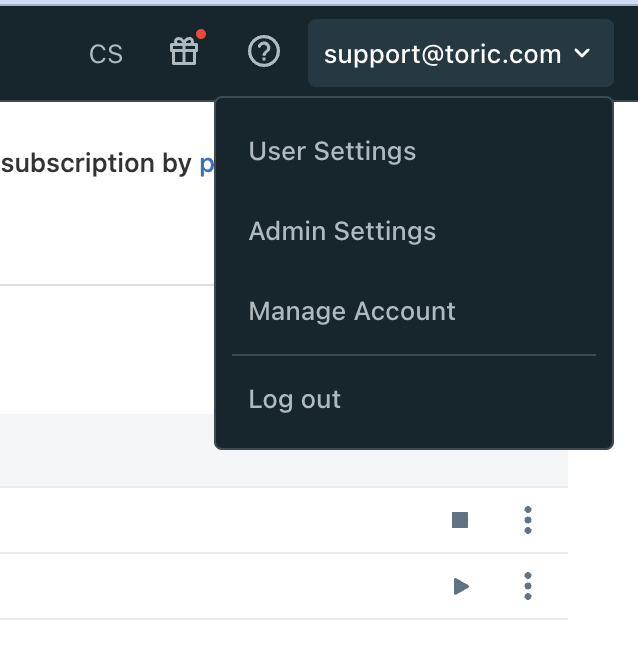Screen dimensions: 638x652
Task: Open the question mark help icon
Action: click(x=264, y=52)
